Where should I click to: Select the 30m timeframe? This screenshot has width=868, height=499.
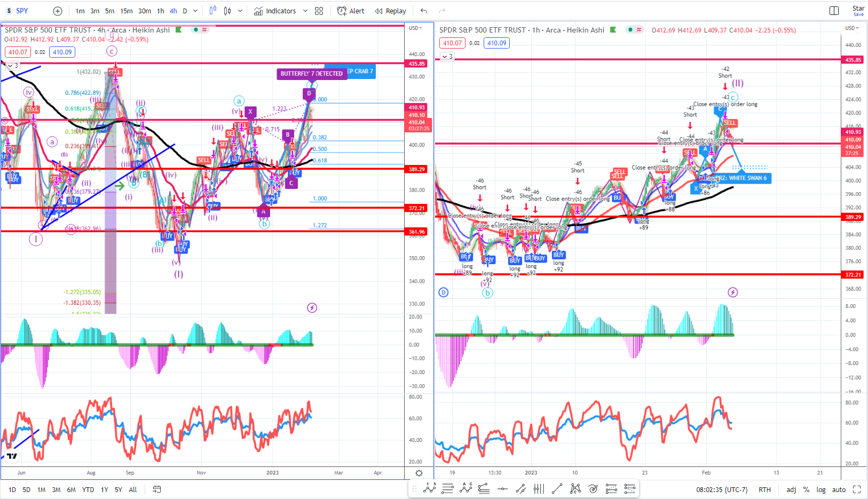point(145,11)
